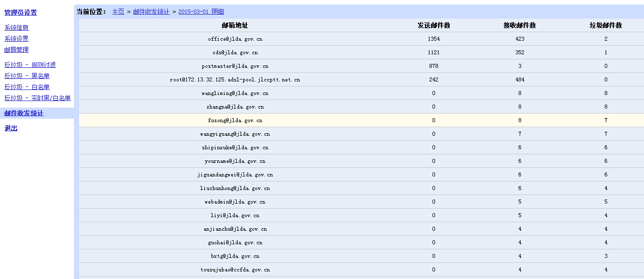Click spam count 4 in liuchunhong row
644x279 pixels.
click(606, 189)
